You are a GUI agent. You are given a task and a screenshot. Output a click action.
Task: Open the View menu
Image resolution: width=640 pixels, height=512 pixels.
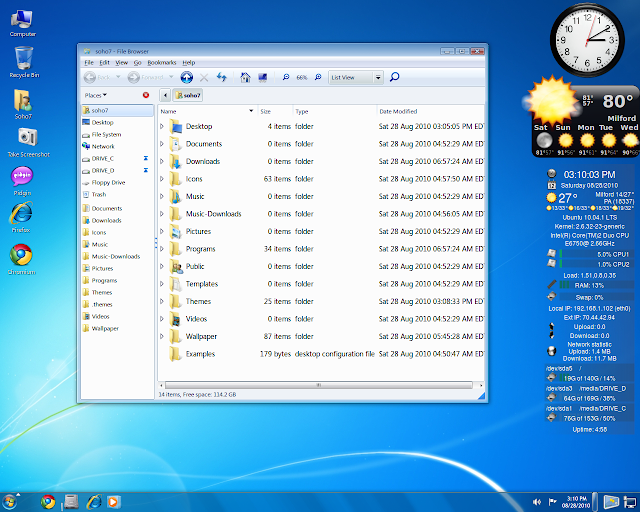click(x=122, y=62)
